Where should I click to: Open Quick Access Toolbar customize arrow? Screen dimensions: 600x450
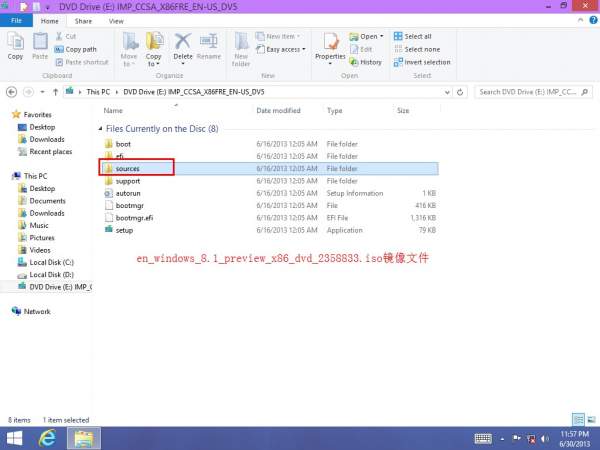(48, 7)
